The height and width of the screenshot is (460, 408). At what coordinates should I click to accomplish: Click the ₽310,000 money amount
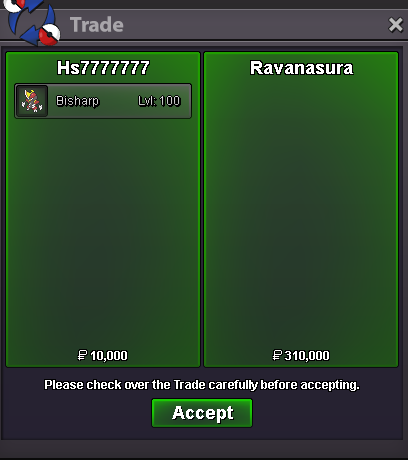pyautogui.click(x=301, y=356)
